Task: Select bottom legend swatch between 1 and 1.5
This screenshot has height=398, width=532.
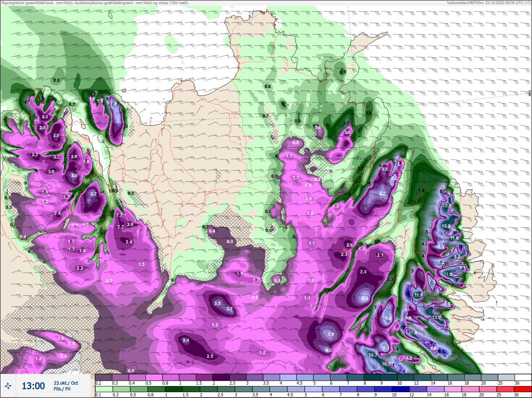Action: (174, 389)
